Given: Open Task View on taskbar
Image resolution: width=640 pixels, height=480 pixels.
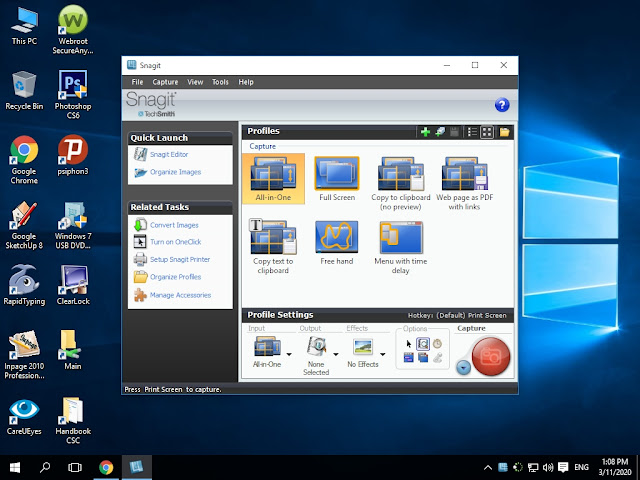Looking at the screenshot, I should tap(75, 467).
